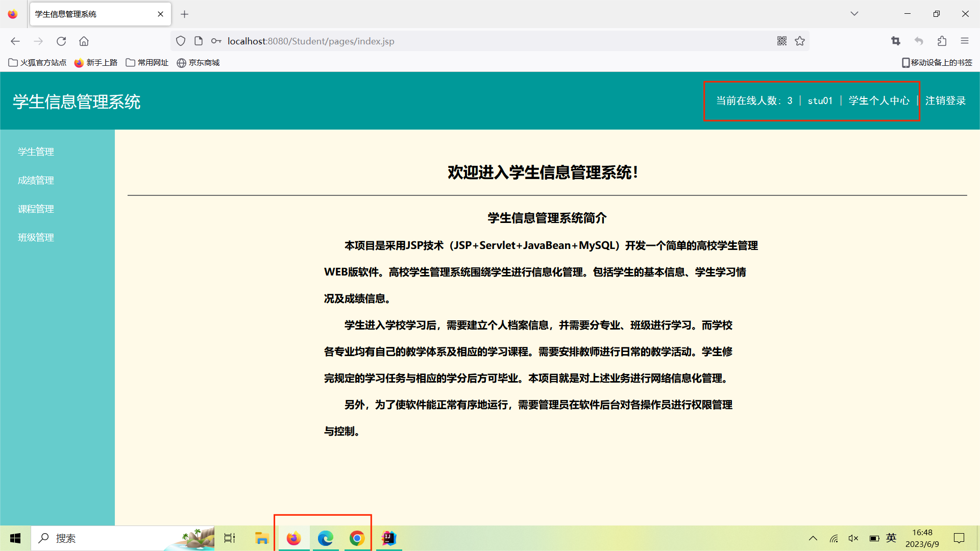Click the 学生信息管理系统 header title

coord(77,102)
